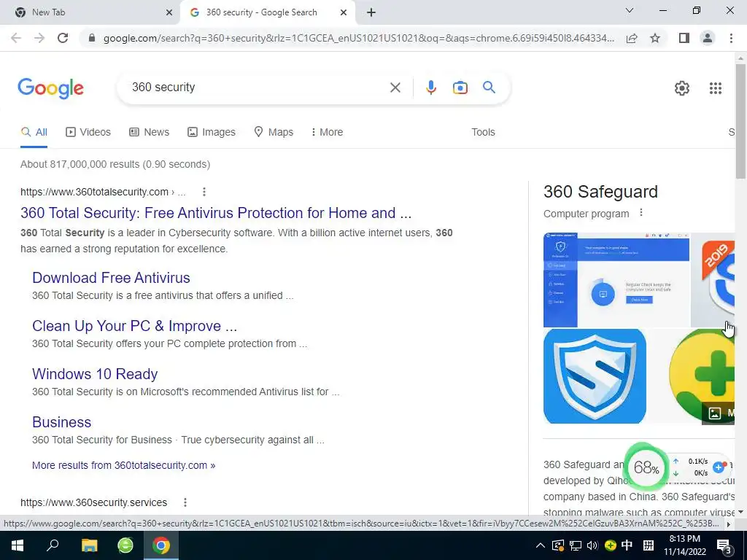The height and width of the screenshot is (560, 747).
Task: Open 360 Safeguard panel options dots
Action: pyautogui.click(x=641, y=212)
